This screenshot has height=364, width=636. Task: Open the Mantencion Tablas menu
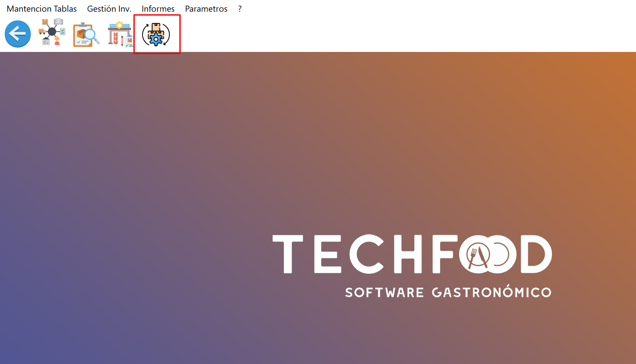42,9
